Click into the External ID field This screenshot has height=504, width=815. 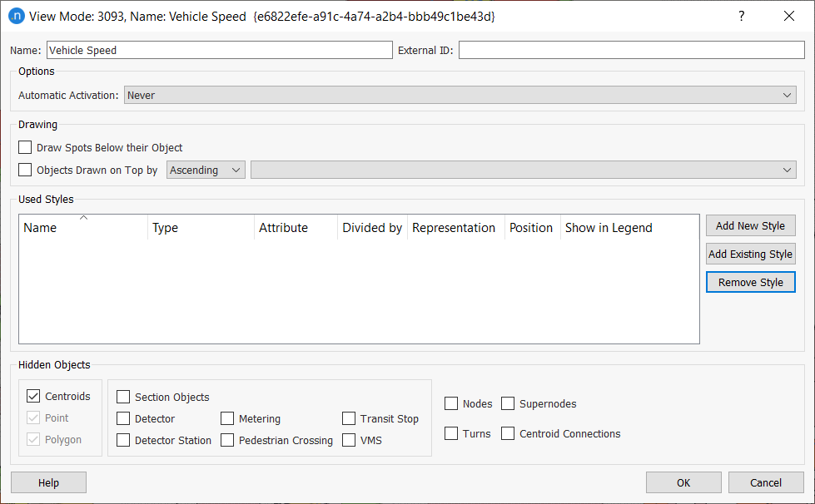[x=633, y=51]
